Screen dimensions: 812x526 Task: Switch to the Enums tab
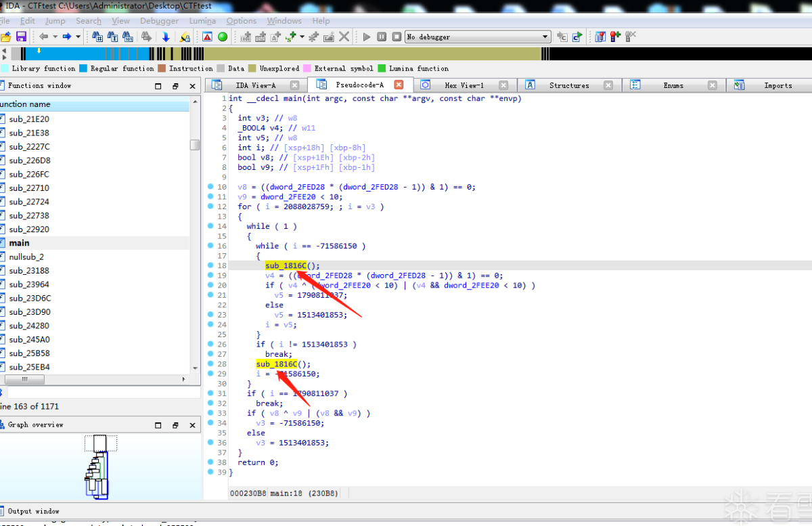[673, 85]
